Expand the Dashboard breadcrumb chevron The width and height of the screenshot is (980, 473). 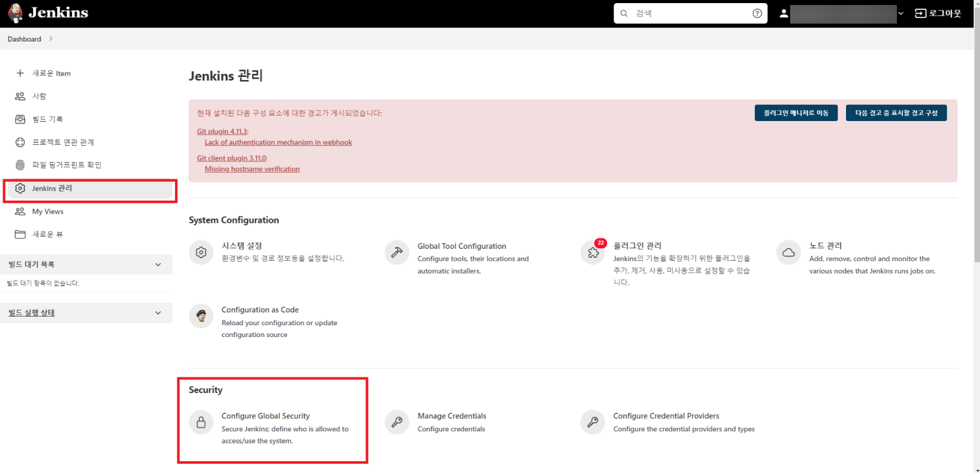point(51,38)
